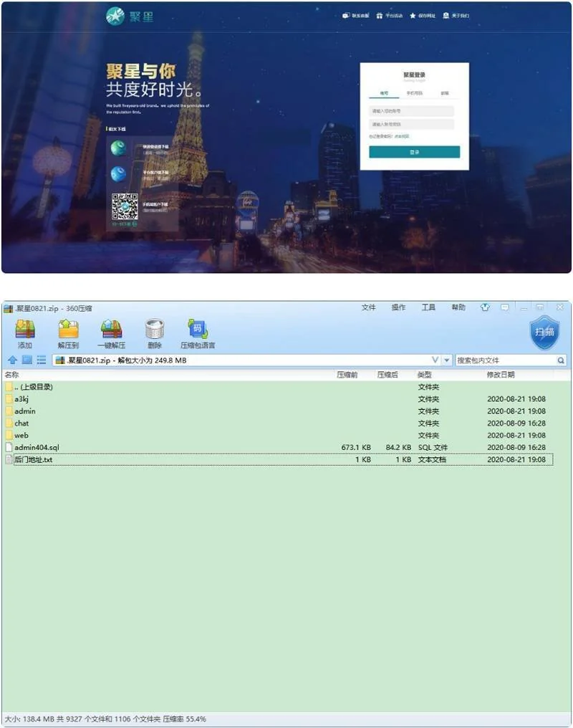Image resolution: width=573 pixels, height=728 pixels.
Task: Click the teal 登录 login button
Action: point(414,152)
